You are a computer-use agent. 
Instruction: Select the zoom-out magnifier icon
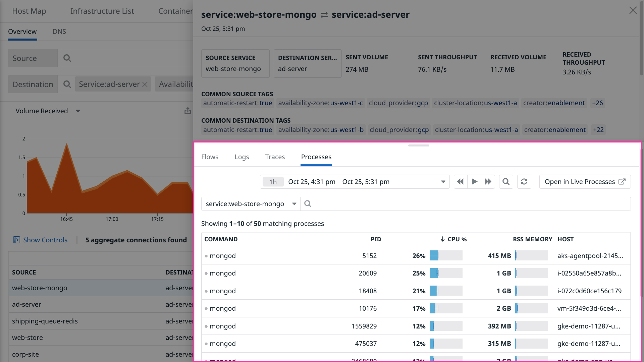click(x=506, y=181)
